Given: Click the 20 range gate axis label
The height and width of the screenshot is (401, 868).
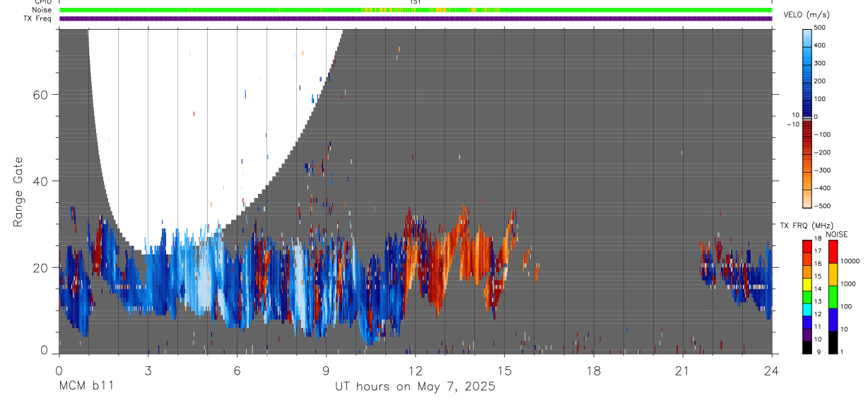Looking at the screenshot, I should [40, 267].
